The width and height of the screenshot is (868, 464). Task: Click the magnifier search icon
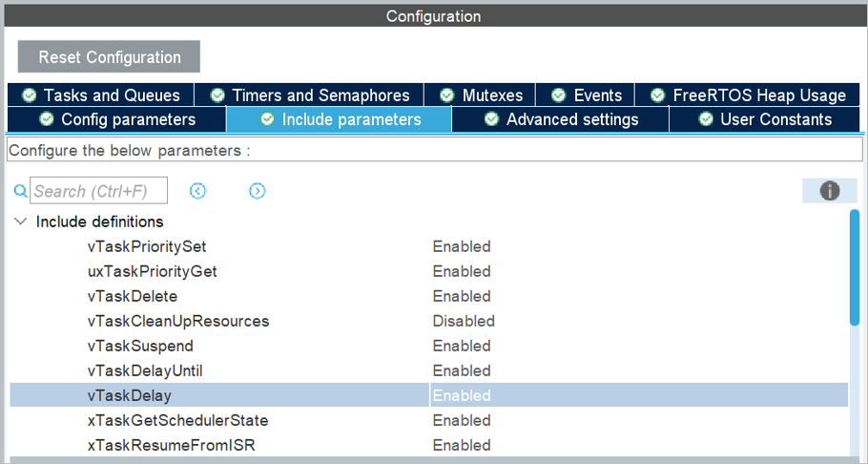coord(20,191)
